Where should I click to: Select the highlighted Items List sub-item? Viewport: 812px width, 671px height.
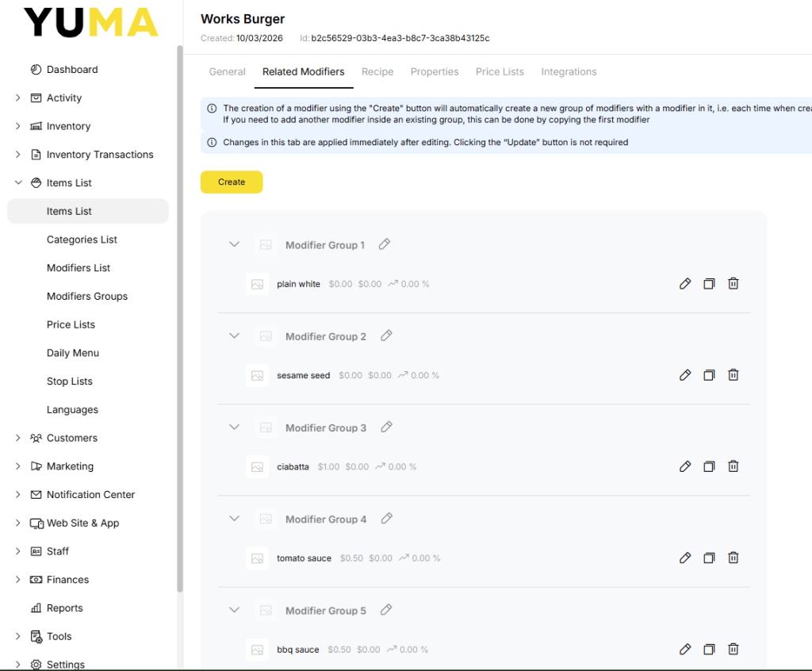(x=87, y=212)
